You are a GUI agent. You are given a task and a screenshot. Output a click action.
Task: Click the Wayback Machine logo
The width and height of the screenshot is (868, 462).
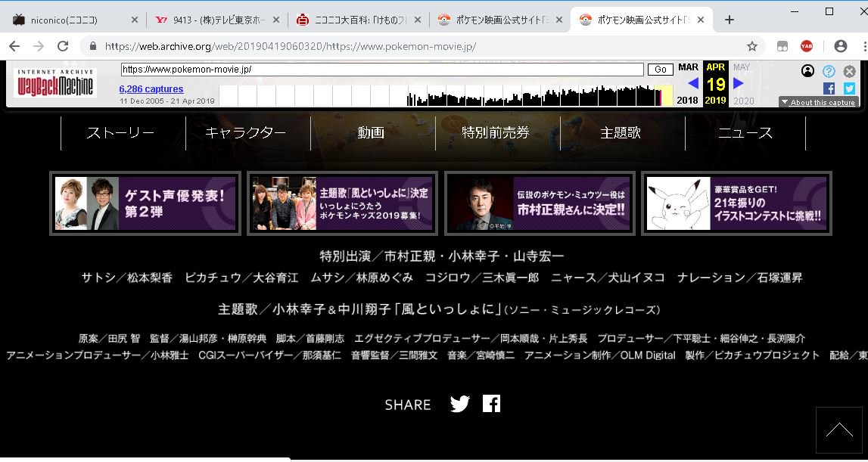54,83
